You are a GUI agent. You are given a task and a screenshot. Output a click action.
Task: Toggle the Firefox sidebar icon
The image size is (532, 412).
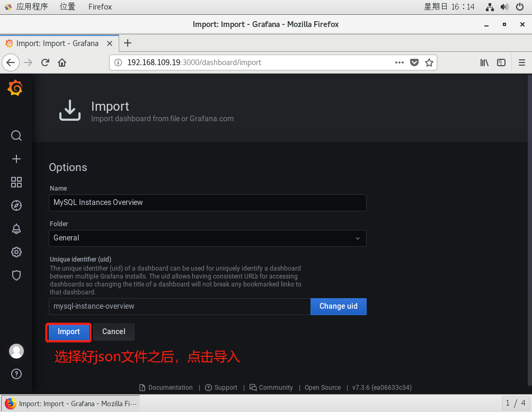pos(501,62)
